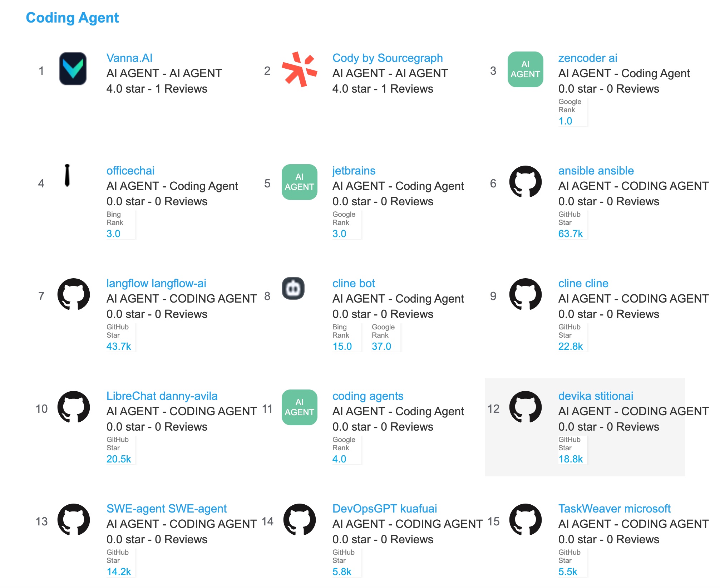
Task: Open the DevOpsGPT kuafuai link
Action: coord(385,509)
